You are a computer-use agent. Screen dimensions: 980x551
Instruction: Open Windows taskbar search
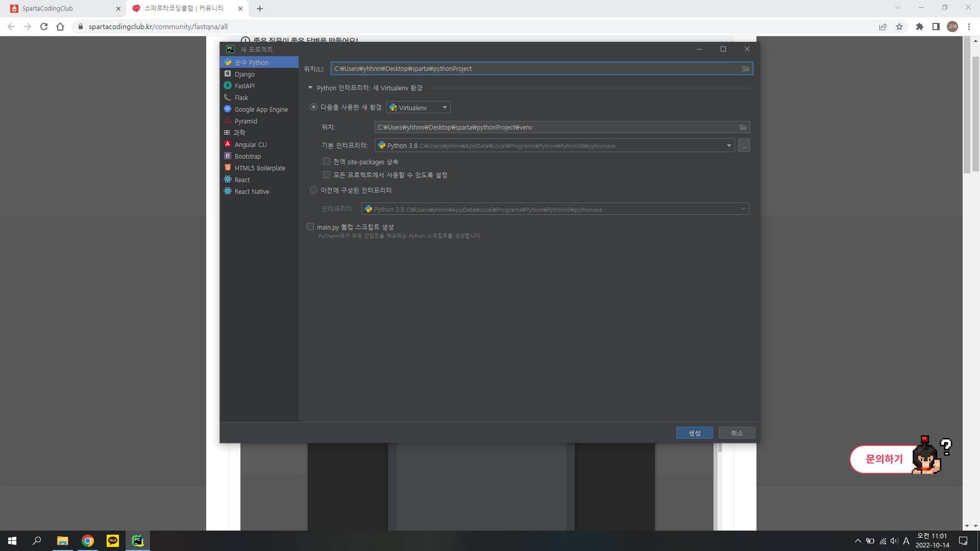point(37,541)
